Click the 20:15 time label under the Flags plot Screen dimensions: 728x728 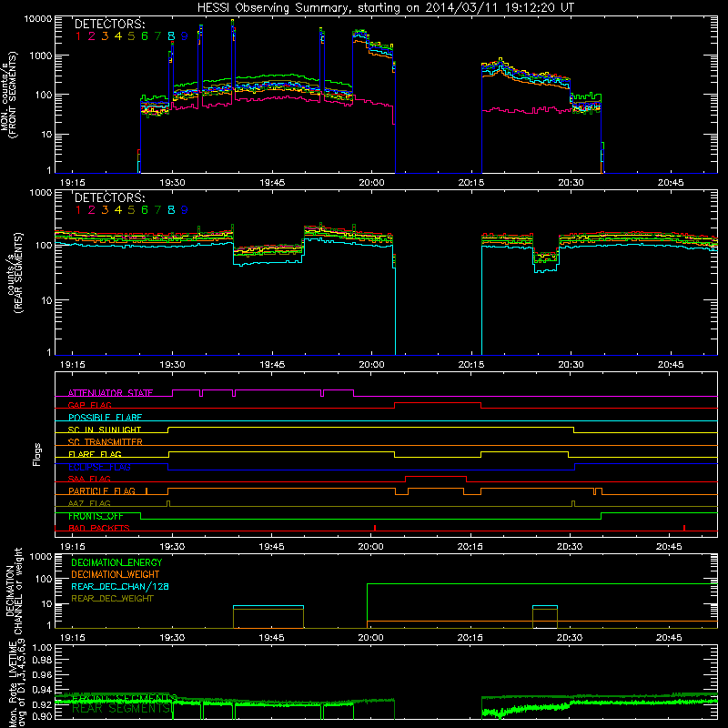point(470,547)
